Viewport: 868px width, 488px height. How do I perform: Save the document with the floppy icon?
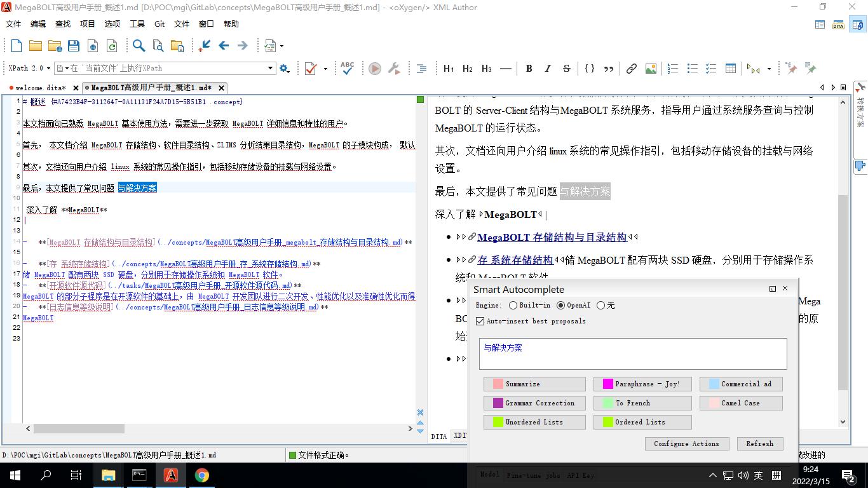pyautogui.click(x=74, y=46)
